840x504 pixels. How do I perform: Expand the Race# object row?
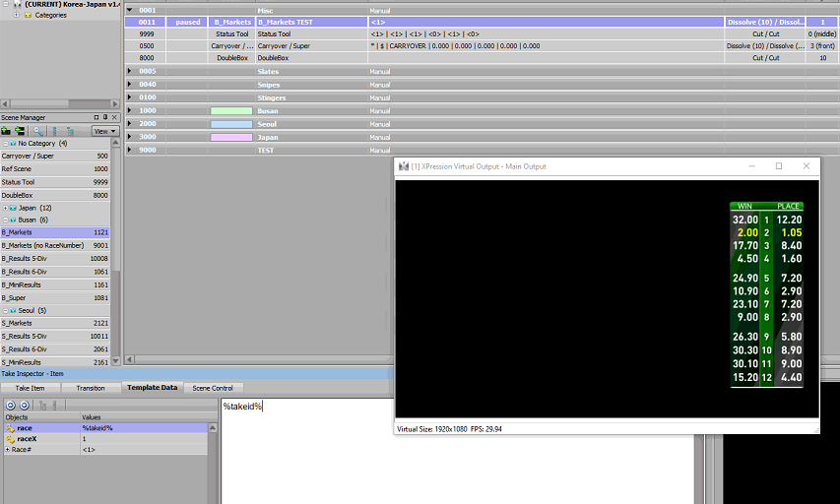(8, 450)
